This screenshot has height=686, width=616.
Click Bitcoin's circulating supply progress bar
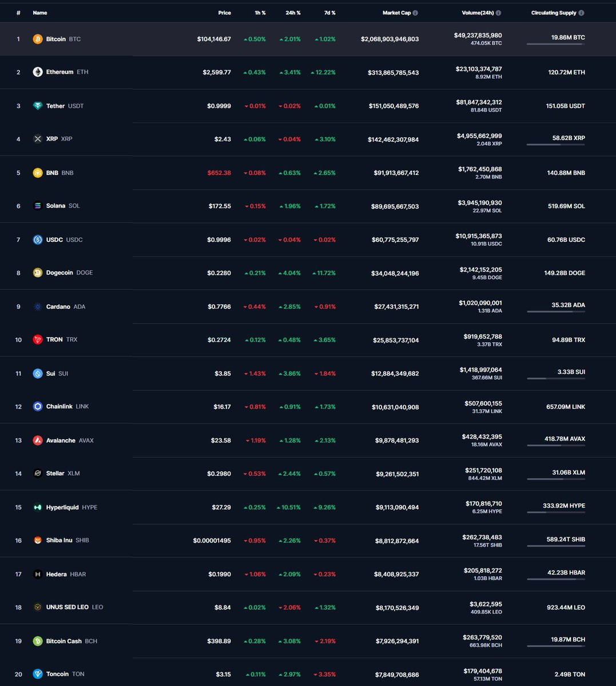pos(556,45)
